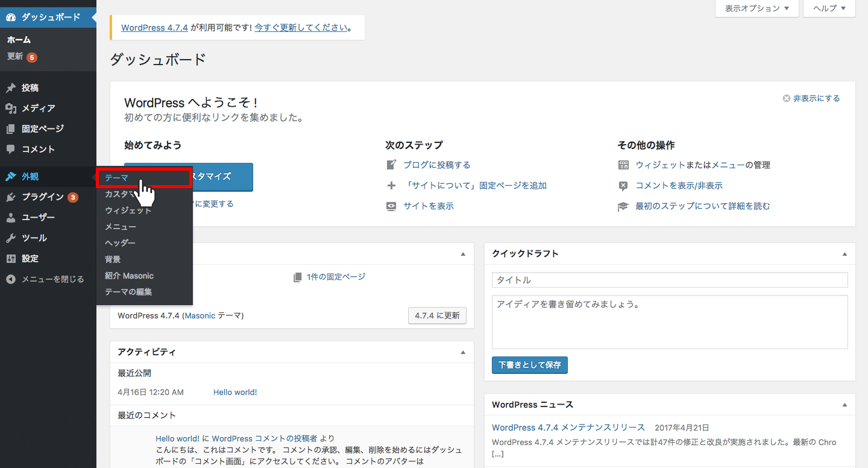Image resolution: width=868 pixels, height=468 pixels.
Task: Click the wrench icon beside ツール
Action: click(11, 238)
